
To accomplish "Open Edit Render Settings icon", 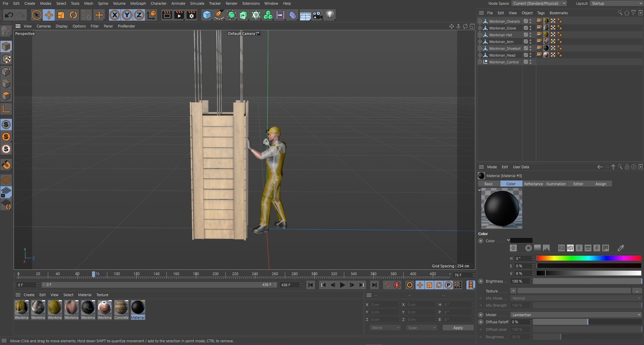I will click(191, 15).
